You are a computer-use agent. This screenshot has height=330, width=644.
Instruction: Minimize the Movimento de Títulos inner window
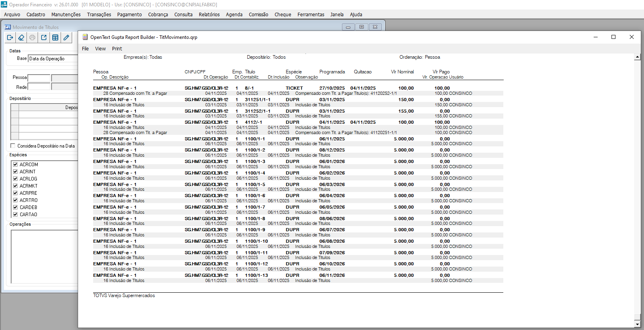point(348,27)
